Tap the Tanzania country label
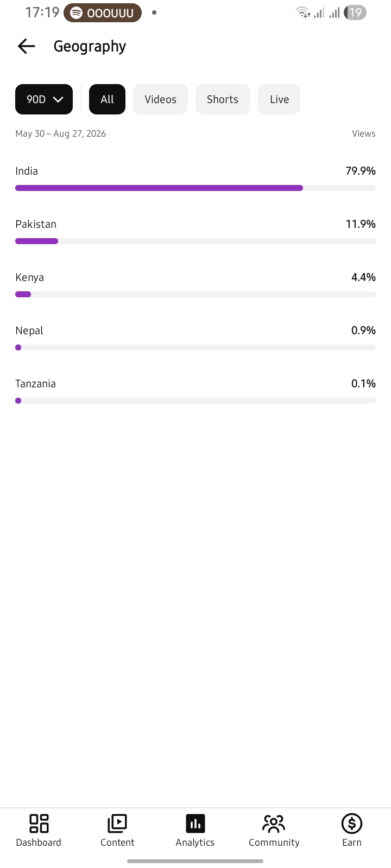The image size is (391, 868). 35,384
